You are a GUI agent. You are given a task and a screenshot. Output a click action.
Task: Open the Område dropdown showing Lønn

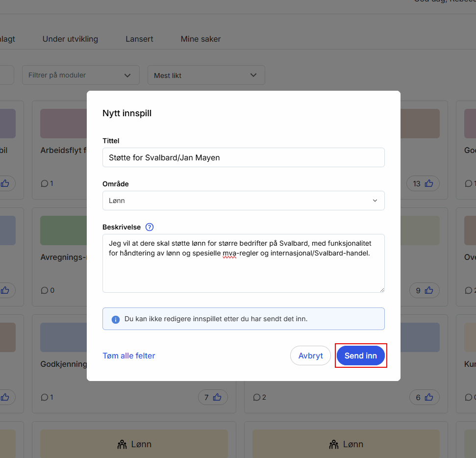(x=243, y=201)
